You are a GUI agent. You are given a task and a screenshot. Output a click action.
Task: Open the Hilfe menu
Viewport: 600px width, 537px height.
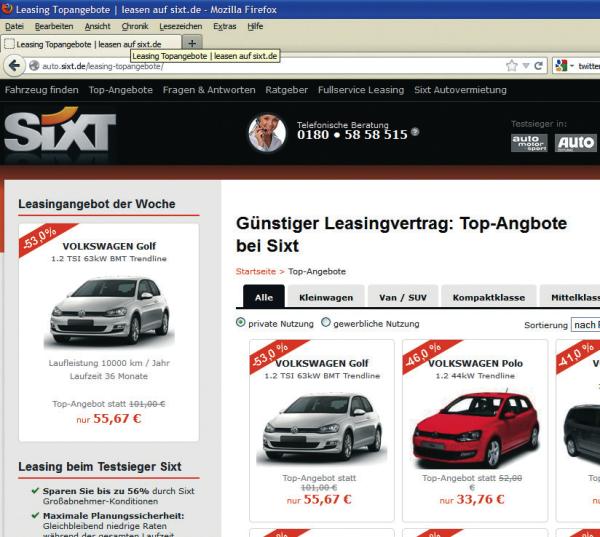coord(255,26)
